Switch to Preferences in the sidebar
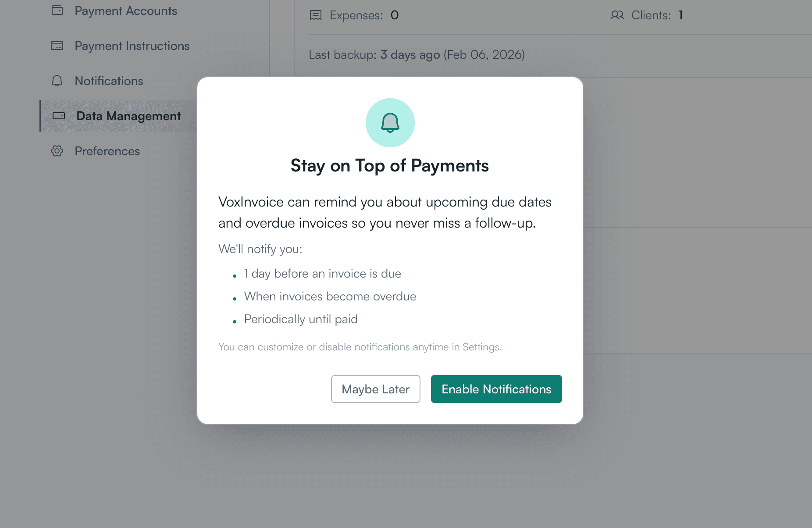The image size is (812, 528). 107,151
